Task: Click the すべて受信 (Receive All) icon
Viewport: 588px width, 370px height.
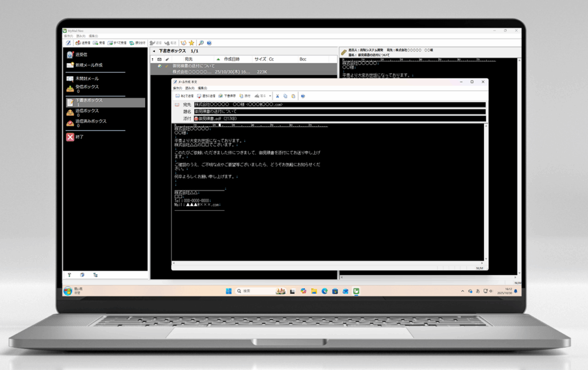Action: (115, 43)
